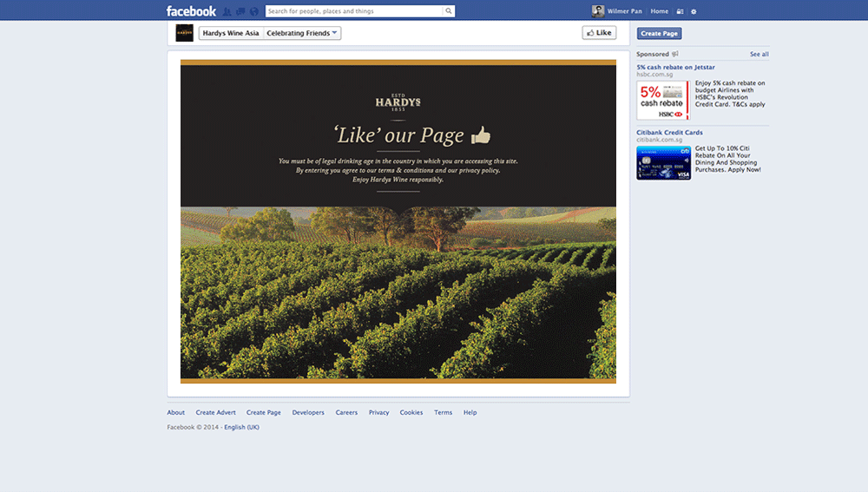
Task: Click Citibank card ad image
Action: 664,163
